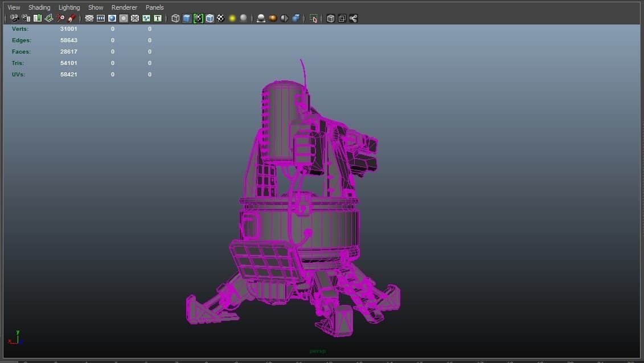The width and height of the screenshot is (644, 363).
Task: Open the Renderer menu
Action: coord(124,7)
